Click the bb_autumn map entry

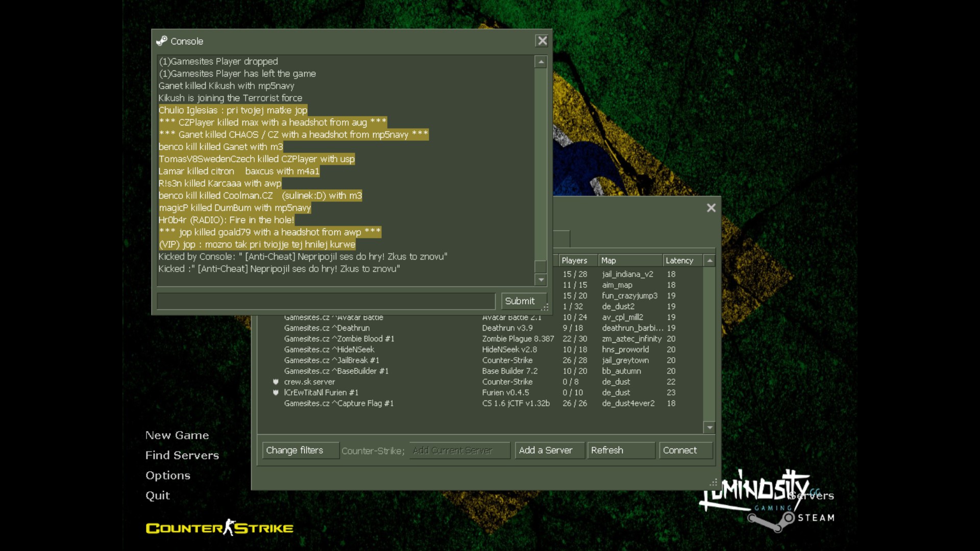click(621, 371)
